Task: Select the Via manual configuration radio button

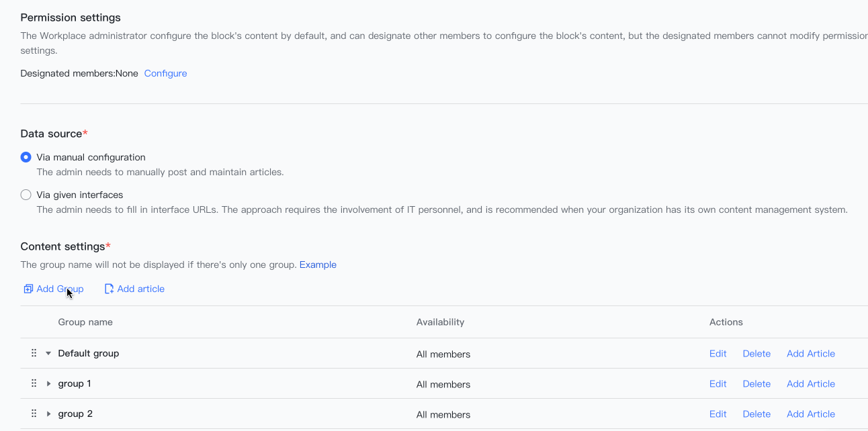Action: point(26,156)
